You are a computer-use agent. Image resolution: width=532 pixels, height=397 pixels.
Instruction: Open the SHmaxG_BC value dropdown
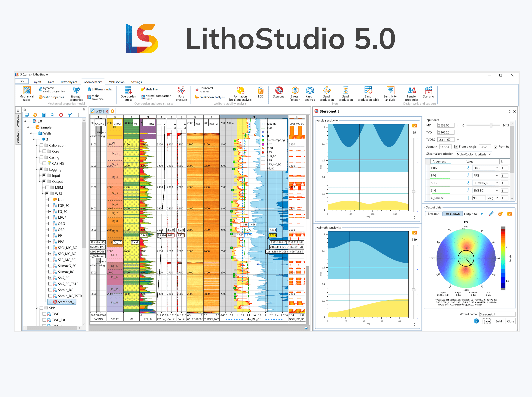(486, 183)
